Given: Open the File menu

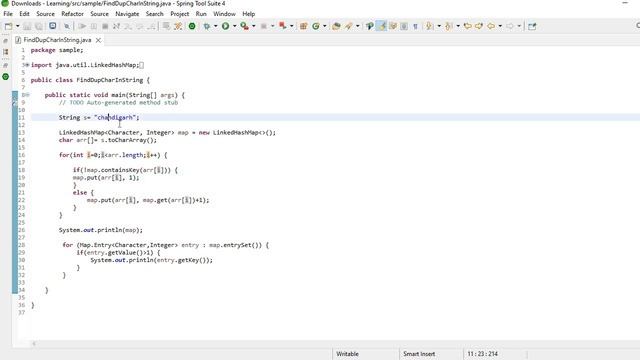Looking at the screenshot, I should pos(8,14).
